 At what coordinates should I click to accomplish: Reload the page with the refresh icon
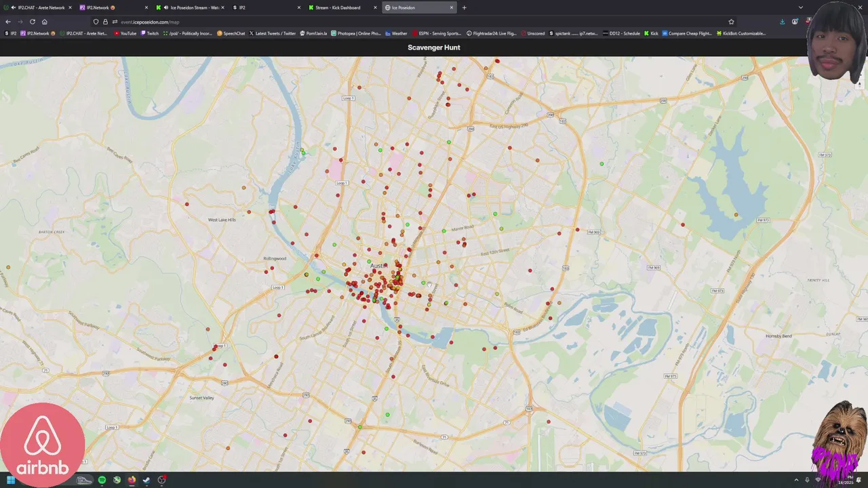click(32, 22)
